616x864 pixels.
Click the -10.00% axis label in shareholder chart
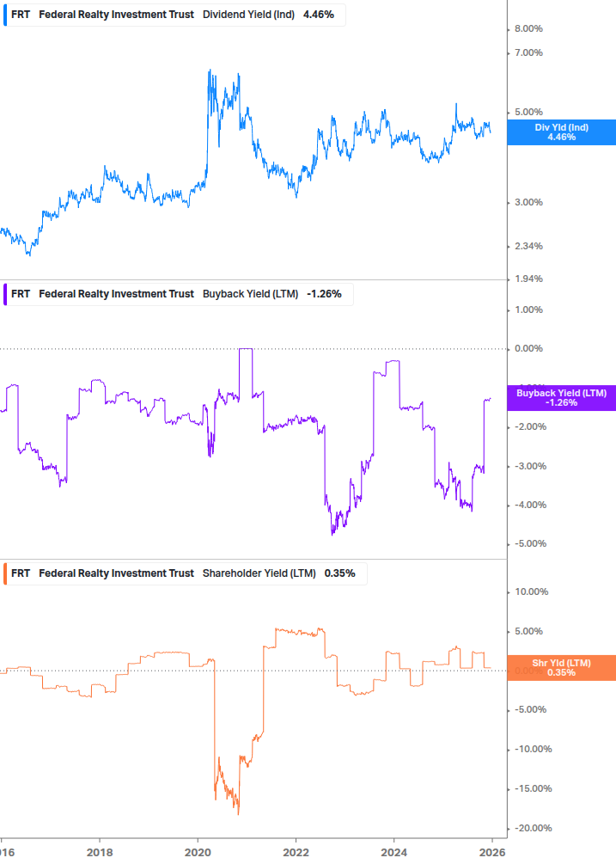[x=533, y=750]
